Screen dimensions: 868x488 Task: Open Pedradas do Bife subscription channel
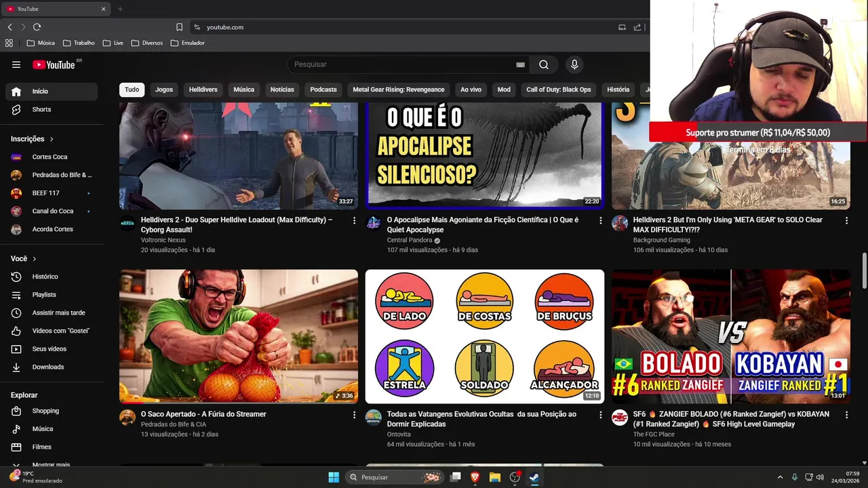52,175
